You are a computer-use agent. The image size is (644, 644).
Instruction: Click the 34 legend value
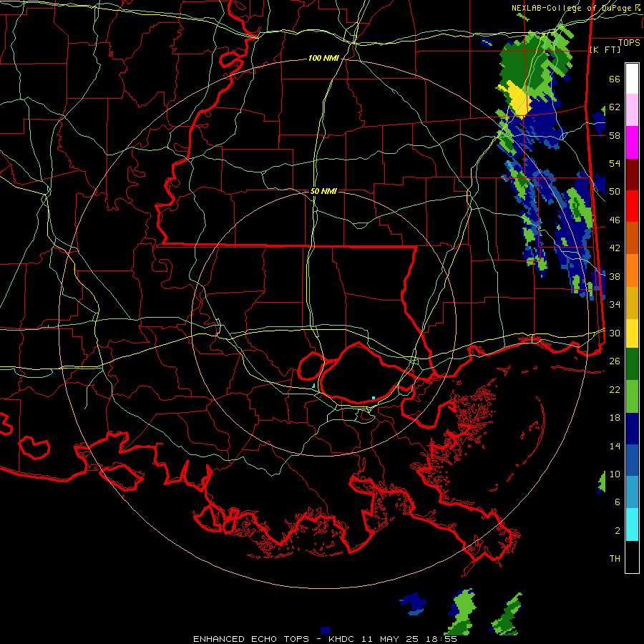click(615, 305)
